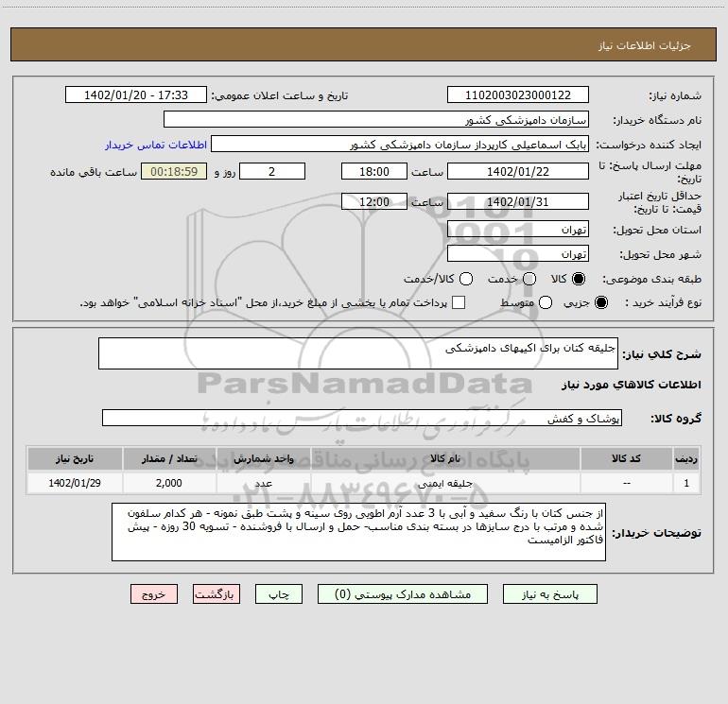Click the خروج exit button
This screenshot has height=704, width=728.
(154, 594)
